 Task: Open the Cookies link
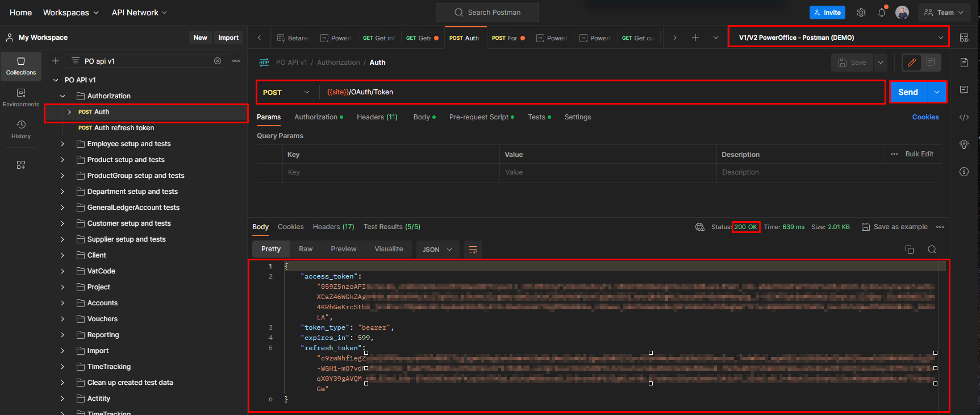pos(925,117)
